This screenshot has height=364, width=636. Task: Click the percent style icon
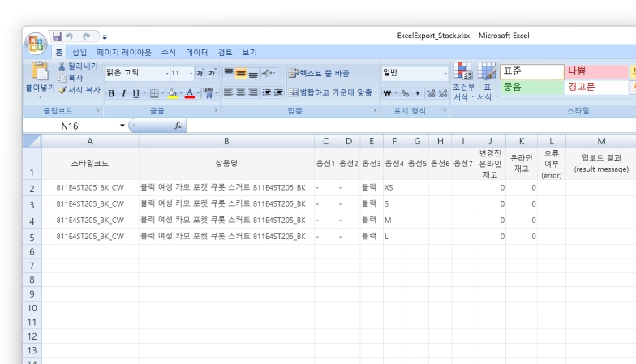tap(404, 93)
